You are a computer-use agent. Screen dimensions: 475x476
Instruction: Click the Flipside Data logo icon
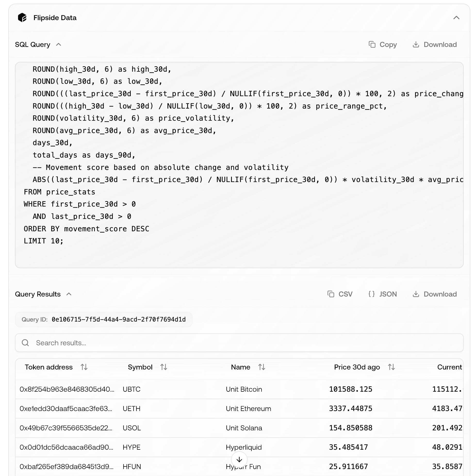pyautogui.click(x=22, y=18)
